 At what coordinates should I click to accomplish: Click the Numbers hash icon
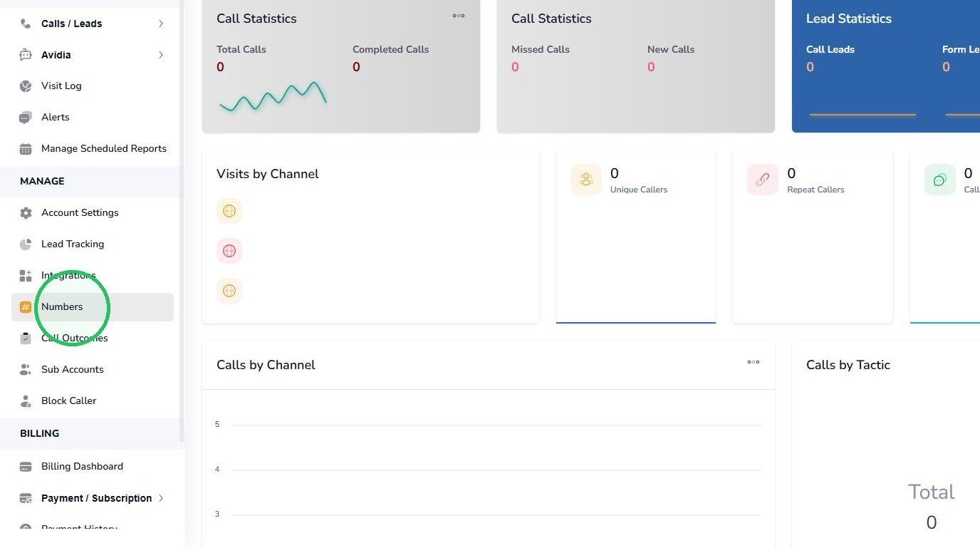[x=26, y=307]
